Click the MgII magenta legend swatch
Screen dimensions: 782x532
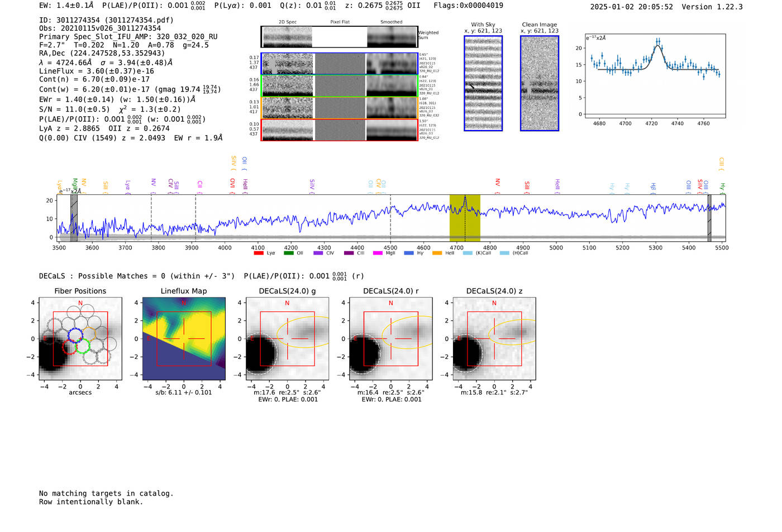click(378, 253)
